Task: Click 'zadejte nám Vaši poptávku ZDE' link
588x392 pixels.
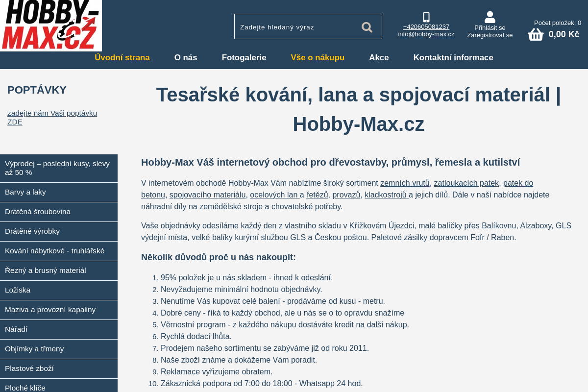Action: [52, 118]
